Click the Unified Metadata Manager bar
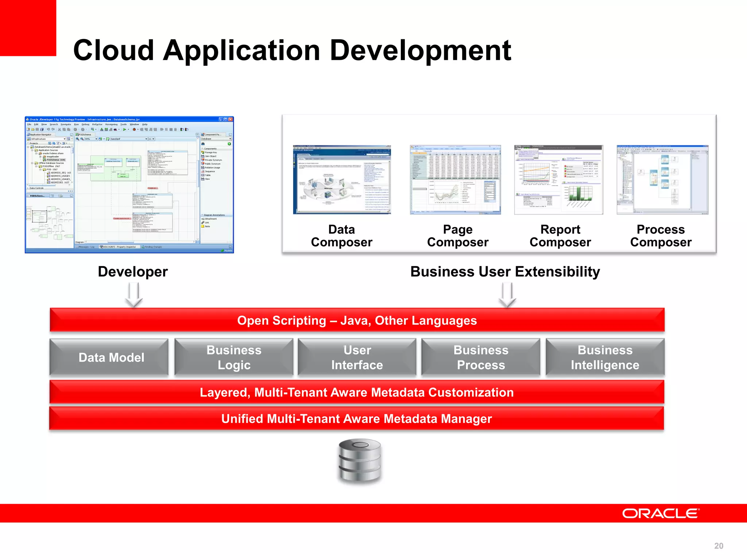This screenshot has height=560, width=747. point(357,418)
